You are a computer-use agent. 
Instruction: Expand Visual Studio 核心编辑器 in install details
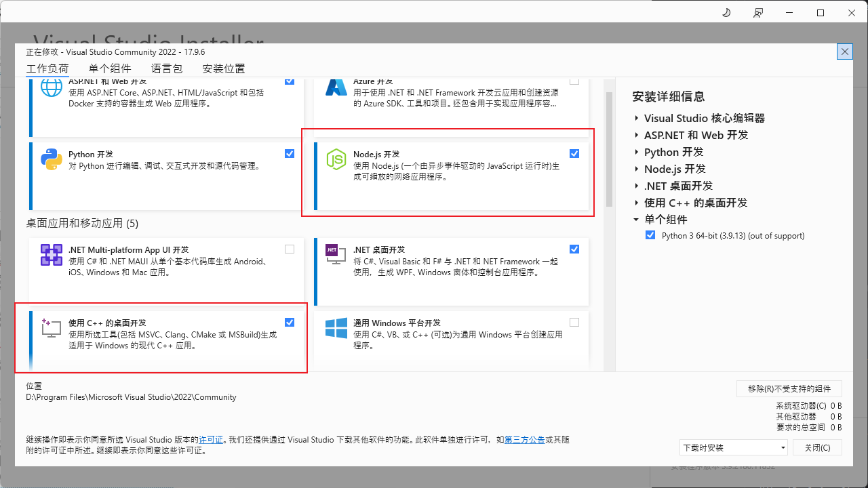click(x=637, y=118)
